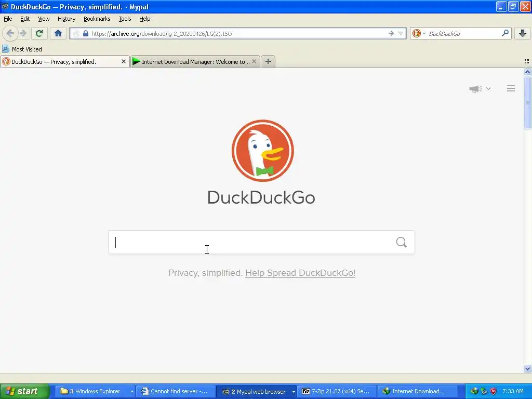Open the DuckDuckGo hamburger menu
This screenshot has height=399, width=532.
511,88
